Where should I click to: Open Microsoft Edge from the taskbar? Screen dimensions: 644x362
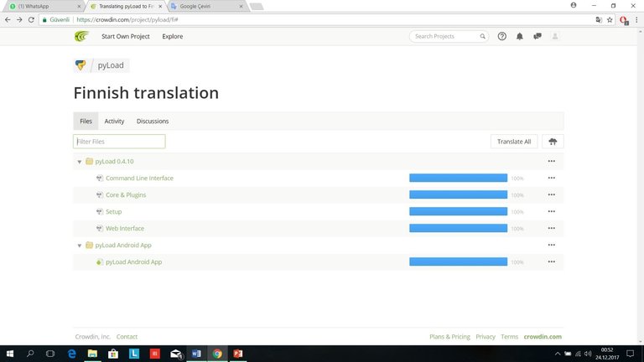72,354
